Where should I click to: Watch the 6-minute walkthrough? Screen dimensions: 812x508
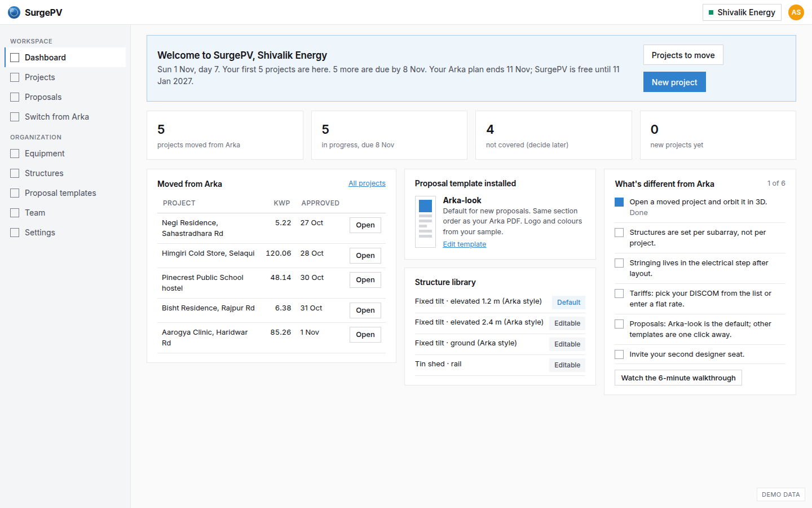678,378
